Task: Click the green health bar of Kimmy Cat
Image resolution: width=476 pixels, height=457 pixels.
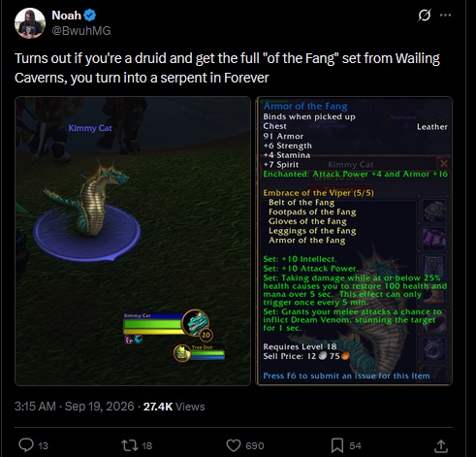Action: click(x=153, y=324)
